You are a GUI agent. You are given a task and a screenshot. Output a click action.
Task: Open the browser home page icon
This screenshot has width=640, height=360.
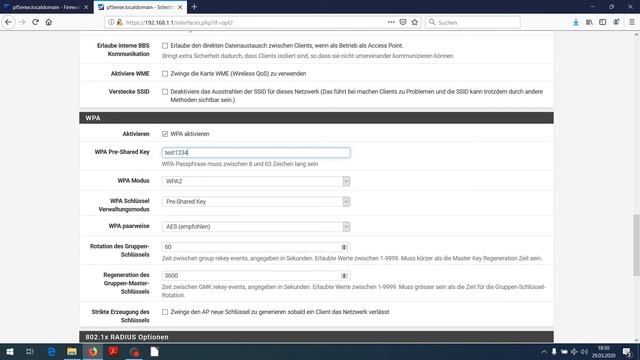point(49,22)
